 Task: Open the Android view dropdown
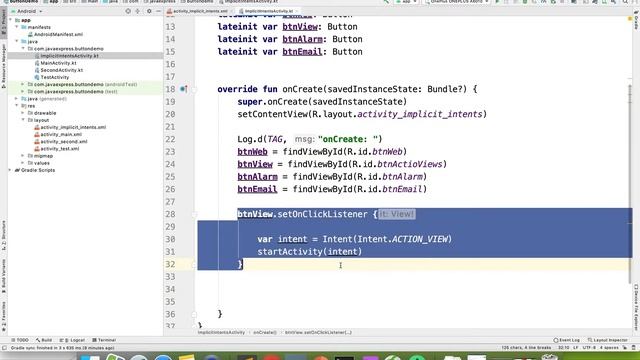27,11
